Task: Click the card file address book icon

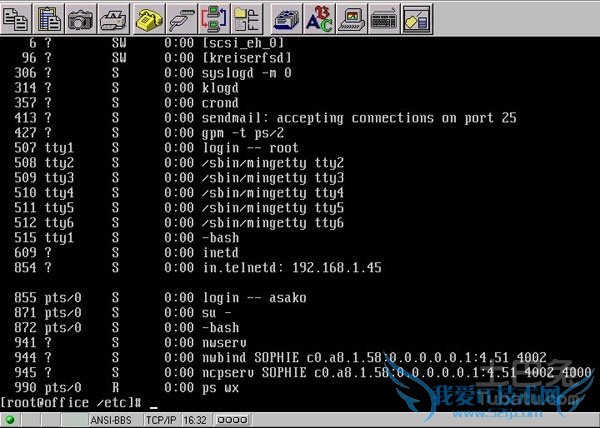Action: 287,19
